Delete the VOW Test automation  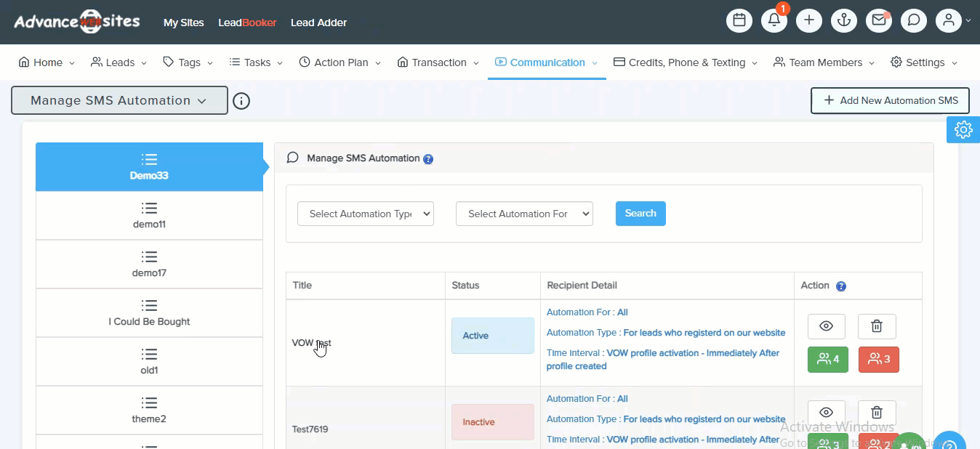pos(877,327)
